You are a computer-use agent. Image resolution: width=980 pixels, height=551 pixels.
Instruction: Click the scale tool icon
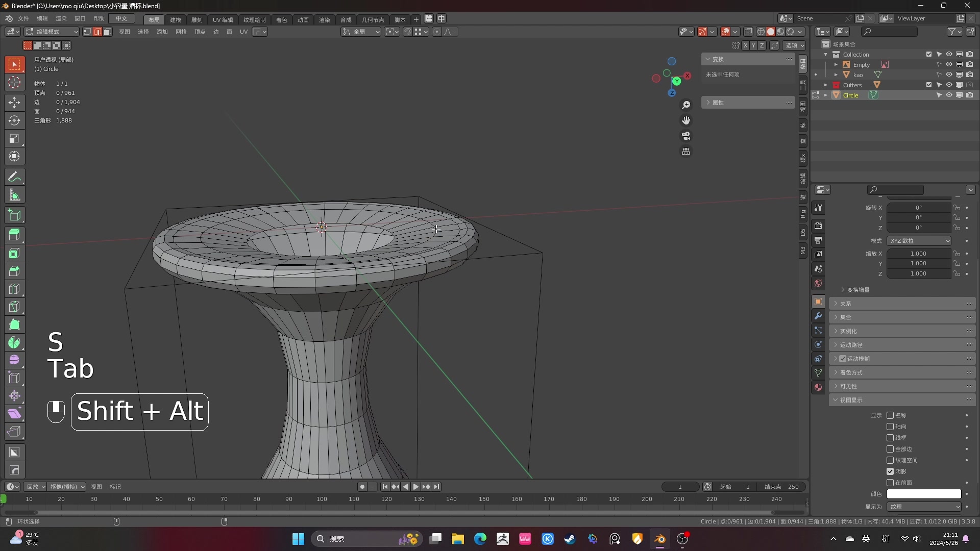click(15, 139)
